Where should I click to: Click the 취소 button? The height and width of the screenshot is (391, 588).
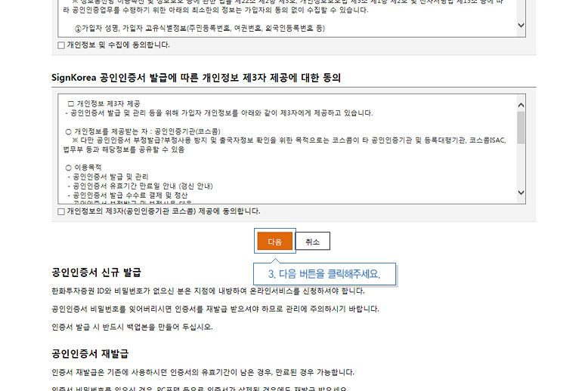pos(312,242)
